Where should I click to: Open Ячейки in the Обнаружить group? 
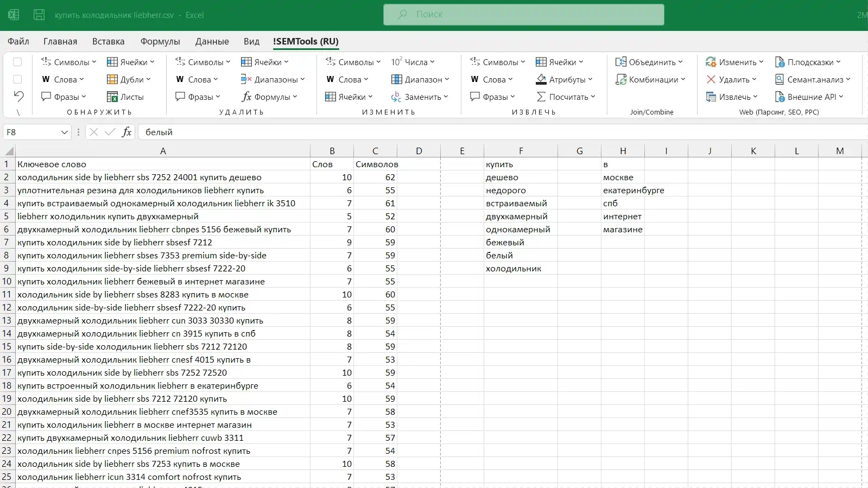131,62
